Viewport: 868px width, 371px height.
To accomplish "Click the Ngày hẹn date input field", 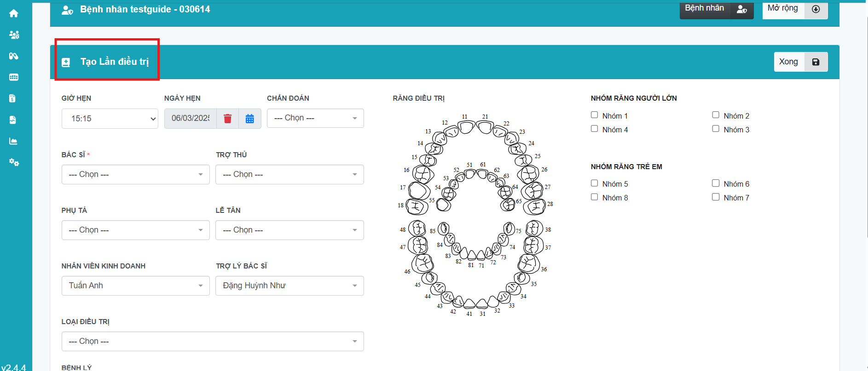I will (x=191, y=119).
